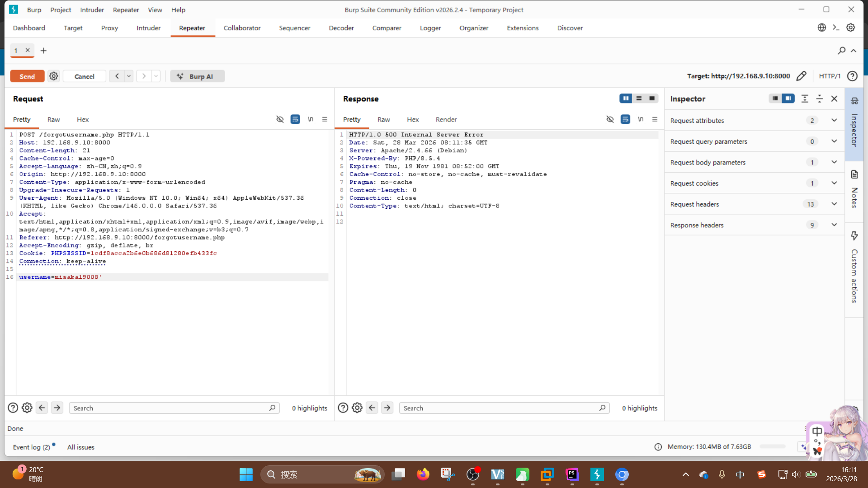868x488 pixels.
Task: Toggle hide non-printable characters in Request
Action: pos(280,119)
